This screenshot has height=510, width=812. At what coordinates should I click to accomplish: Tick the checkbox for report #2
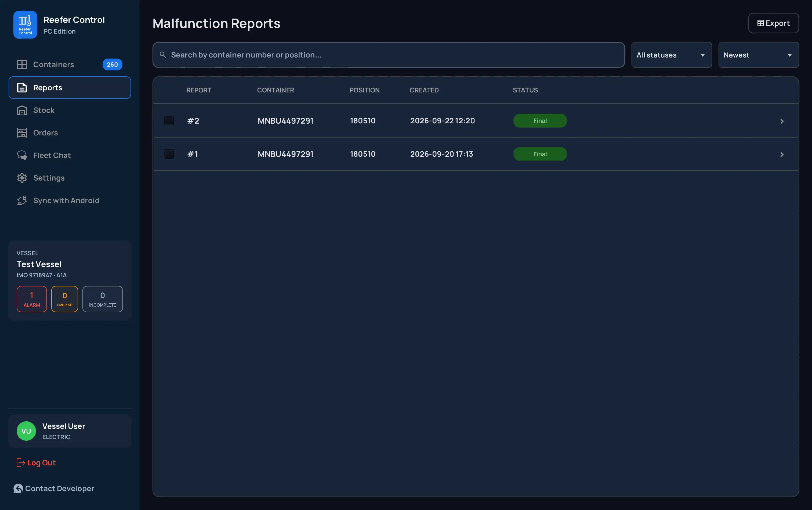point(169,121)
